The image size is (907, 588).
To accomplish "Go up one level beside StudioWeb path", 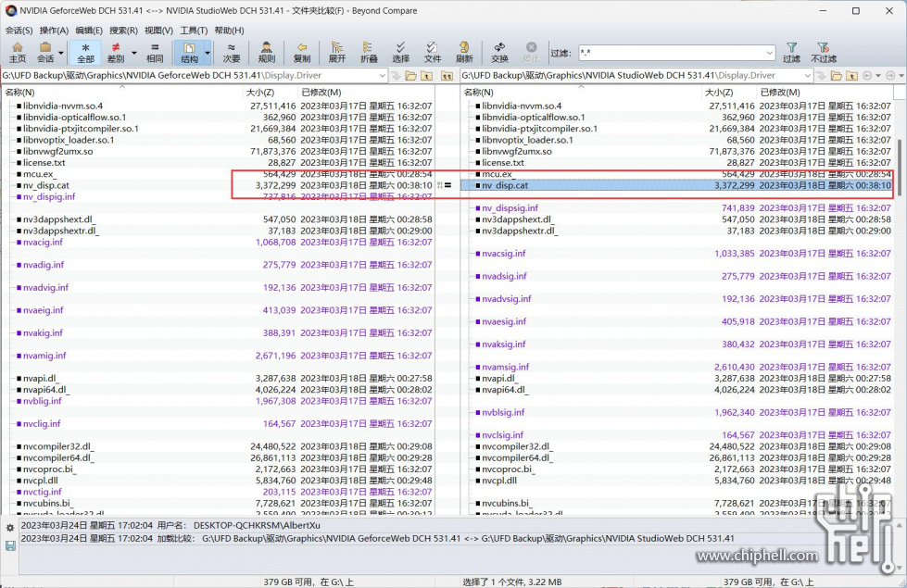I will tap(851, 76).
